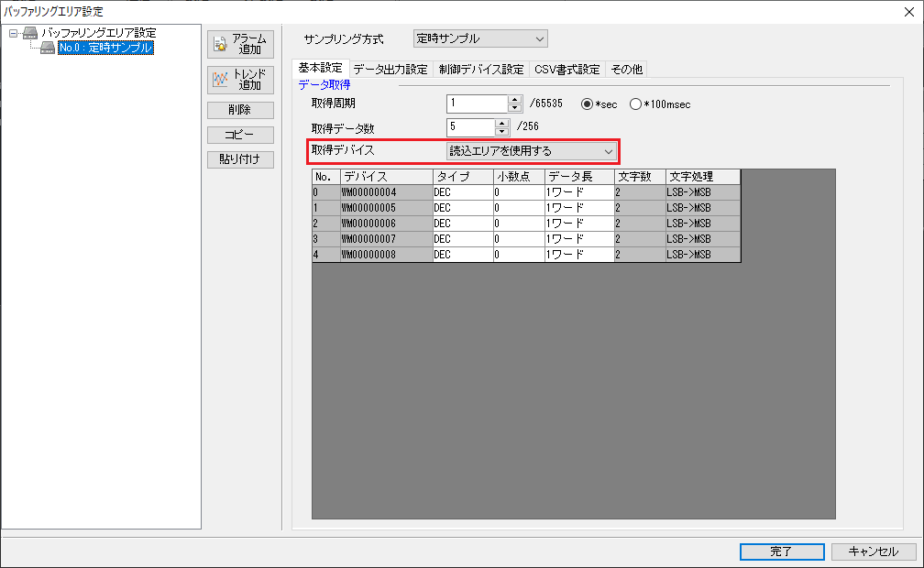Increase the 取得周期 value with up arrow

pos(514,100)
